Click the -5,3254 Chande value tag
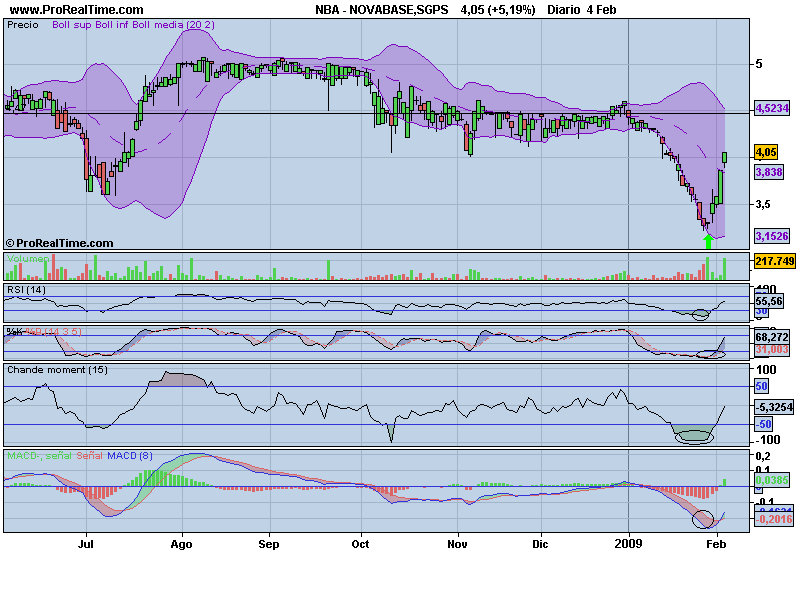This screenshot has width=800, height=600. pyautogui.click(x=774, y=407)
